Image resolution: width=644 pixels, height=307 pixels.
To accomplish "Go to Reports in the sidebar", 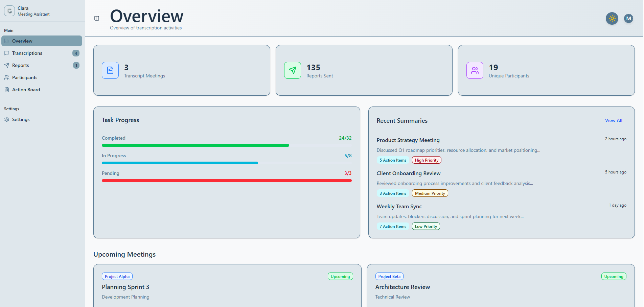I will point(20,65).
